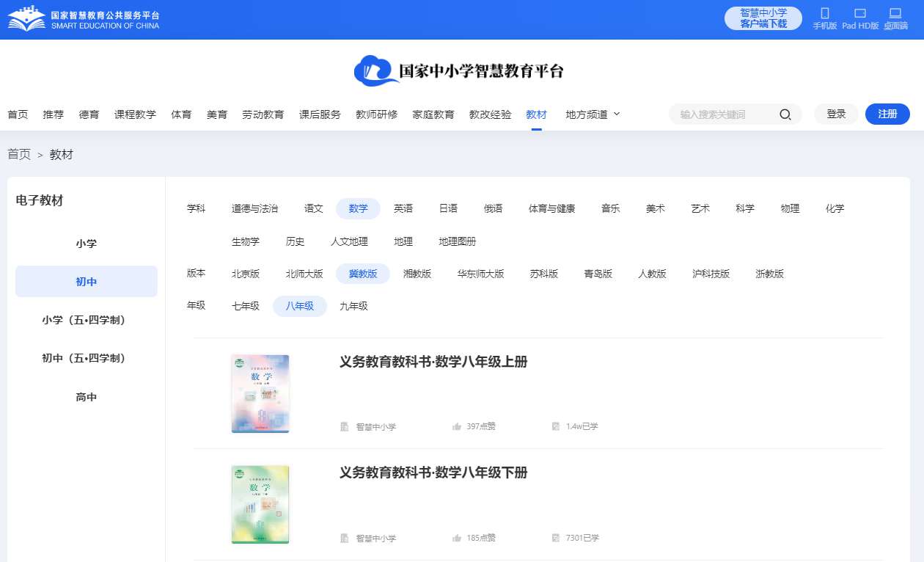Image resolution: width=924 pixels, height=562 pixels.
Task: Select 初中 in the 电子教材 sidebar
Action: click(87, 282)
